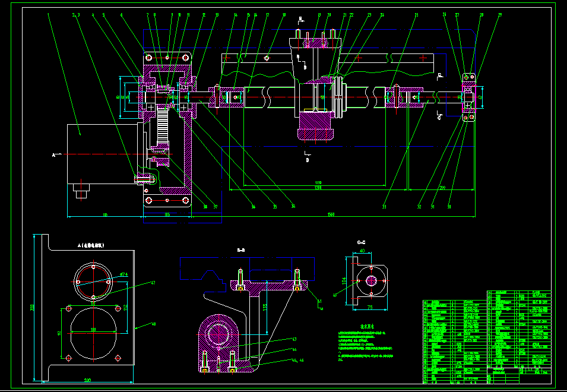Click part callout number 36

(254, 207)
